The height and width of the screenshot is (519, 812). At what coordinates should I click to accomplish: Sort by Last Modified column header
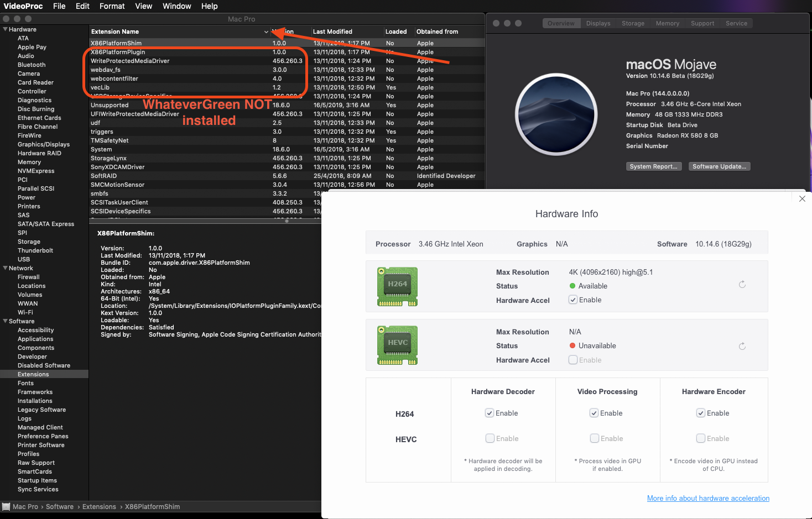coord(347,32)
